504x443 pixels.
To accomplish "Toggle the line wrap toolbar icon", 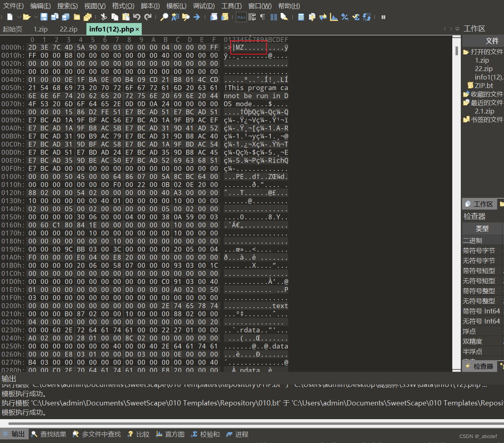I will click(252, 17).
